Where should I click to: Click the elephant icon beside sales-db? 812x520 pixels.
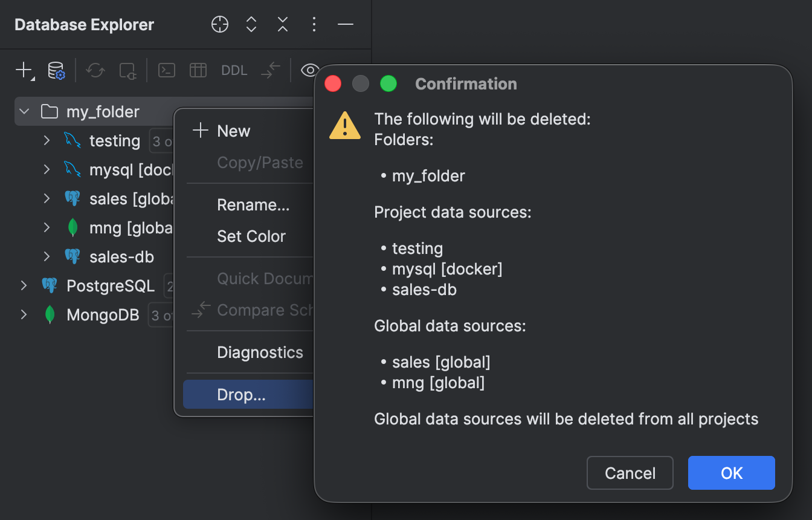pos(72,256)
